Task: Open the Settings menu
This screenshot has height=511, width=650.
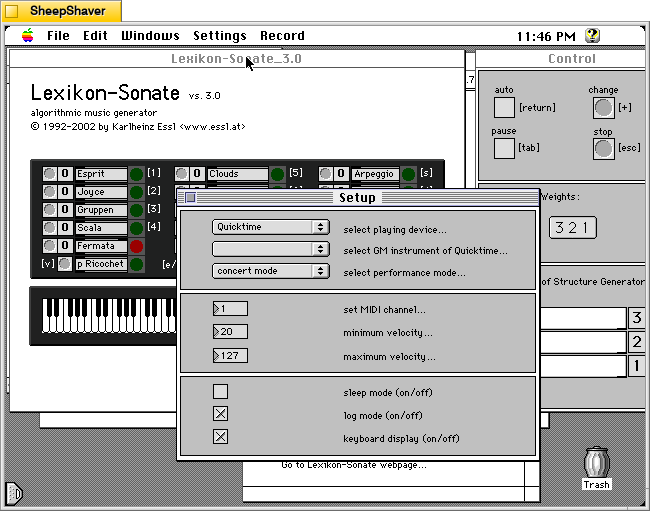Action: click(220, 36)
